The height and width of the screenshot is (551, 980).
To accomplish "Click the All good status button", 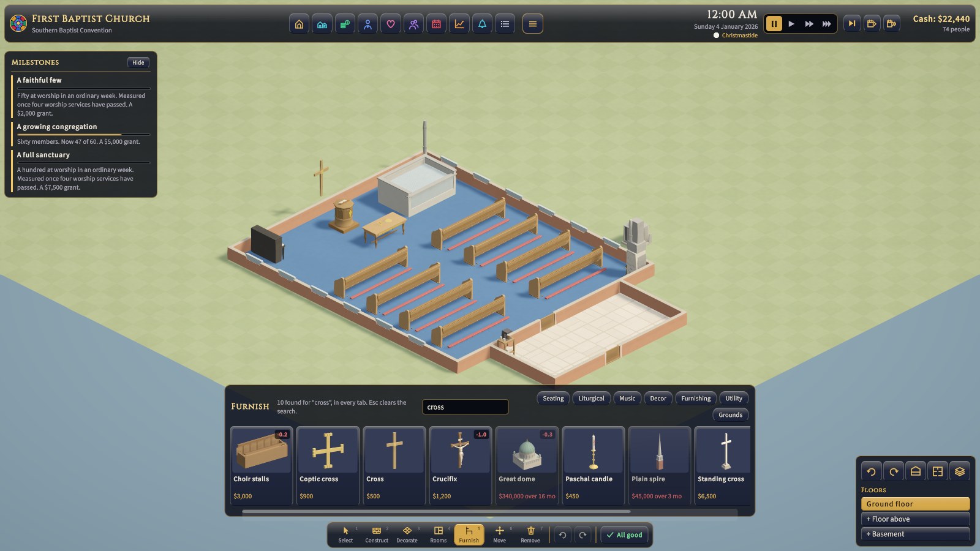I will click(x=624, y=535).
